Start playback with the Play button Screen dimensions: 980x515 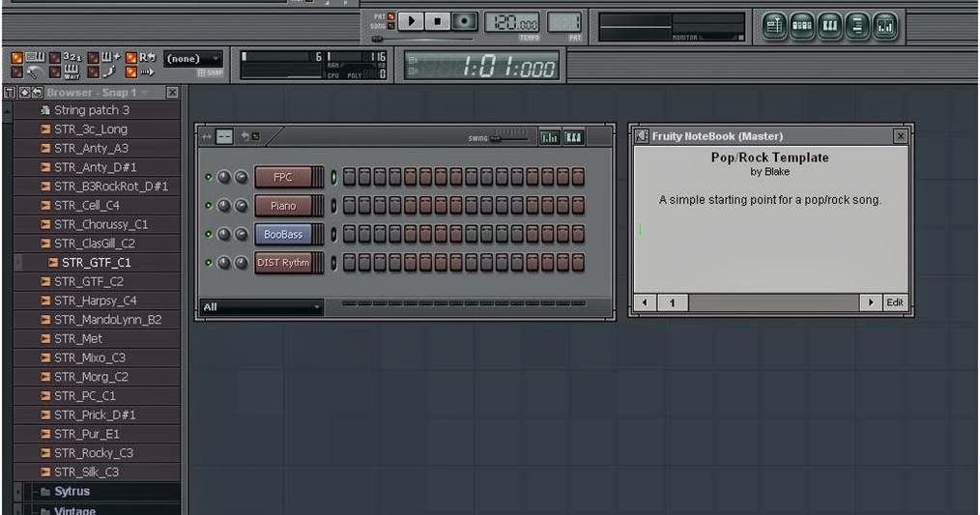click(411, 22)
